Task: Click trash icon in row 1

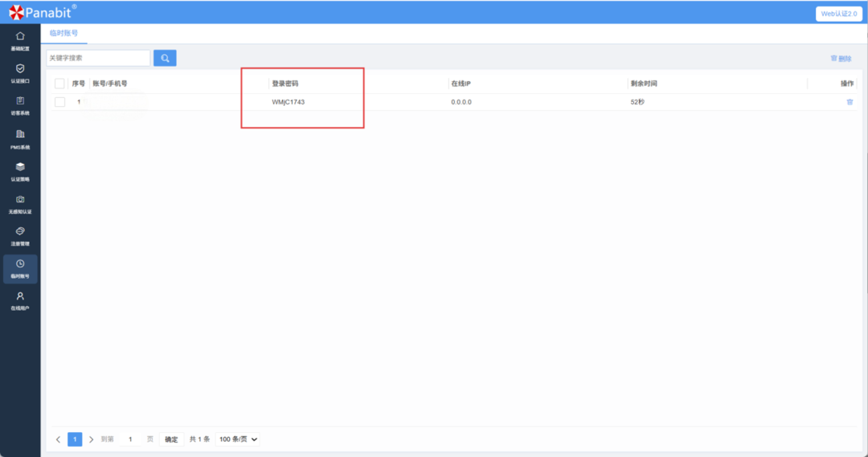Action: pos(850,102)
